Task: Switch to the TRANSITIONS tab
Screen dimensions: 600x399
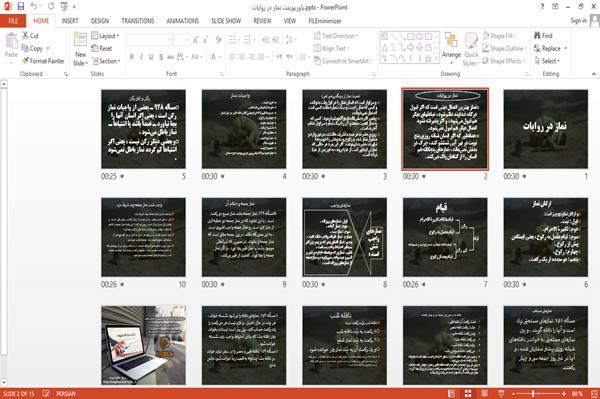Action: [138, 21]
